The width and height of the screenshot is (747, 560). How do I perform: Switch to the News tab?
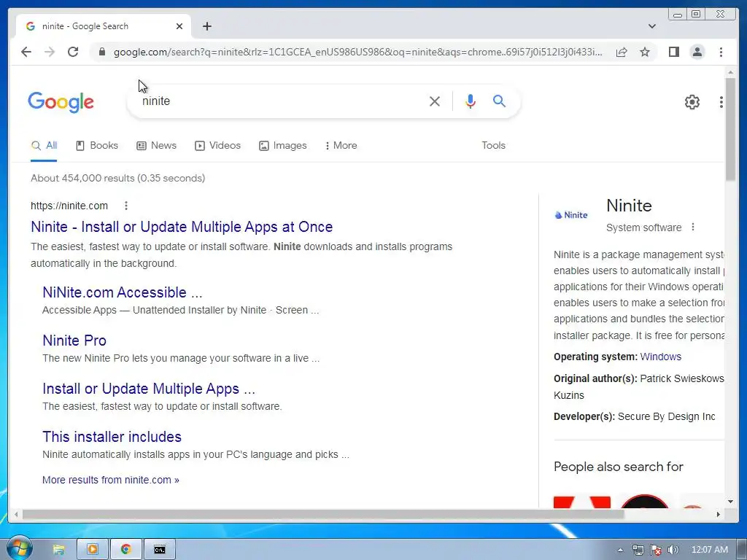[156, 146]
